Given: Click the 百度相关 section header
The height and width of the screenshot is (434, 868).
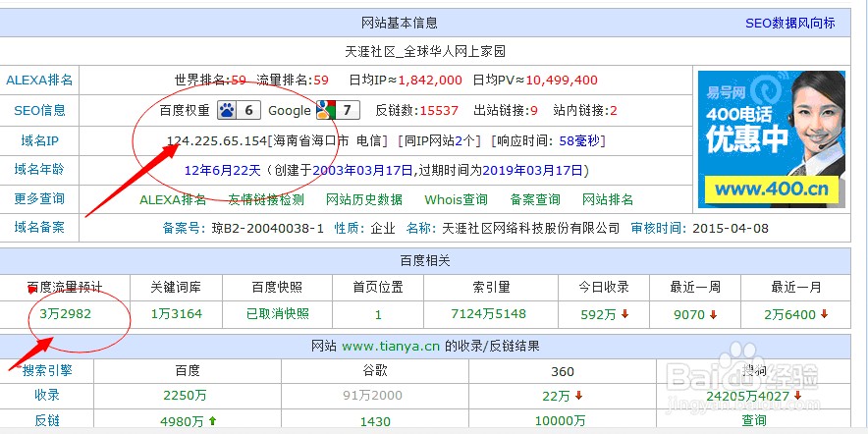Looking at the screenshot, I should (x=425, y=261).
